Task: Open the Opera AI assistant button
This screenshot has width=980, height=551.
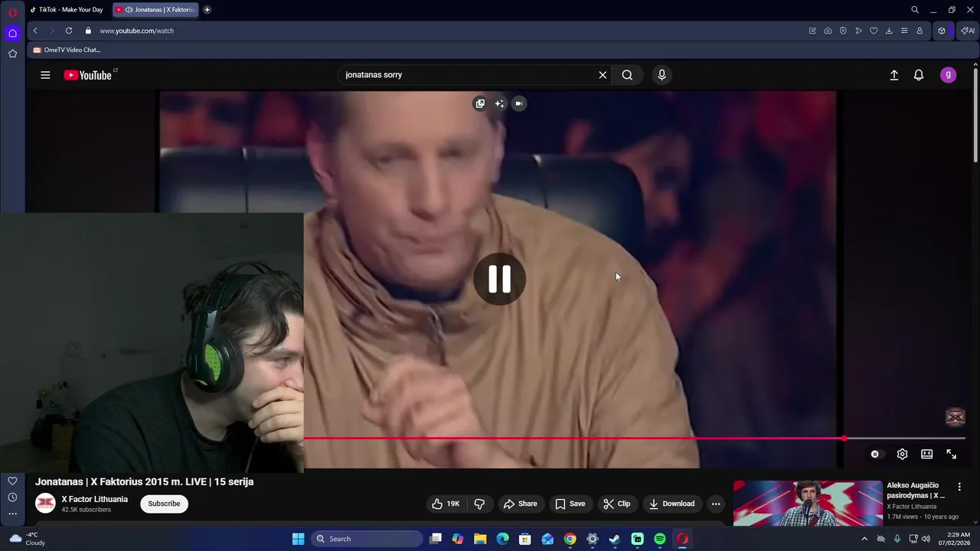Action: (x=968, y=31)
